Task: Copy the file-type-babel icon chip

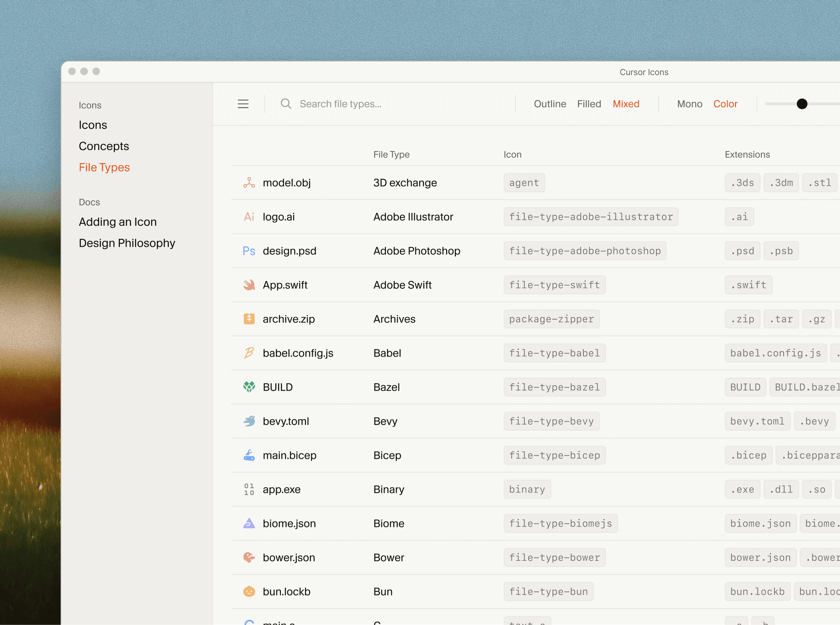Action: pyautogui.click(x=554, y=353)
